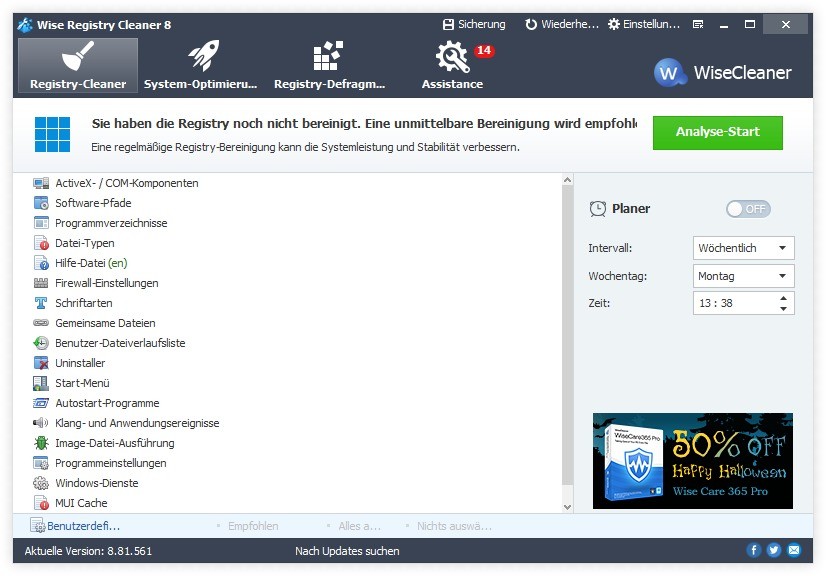
Task: Click Nichts auswählen link
Action: (454, 526)
